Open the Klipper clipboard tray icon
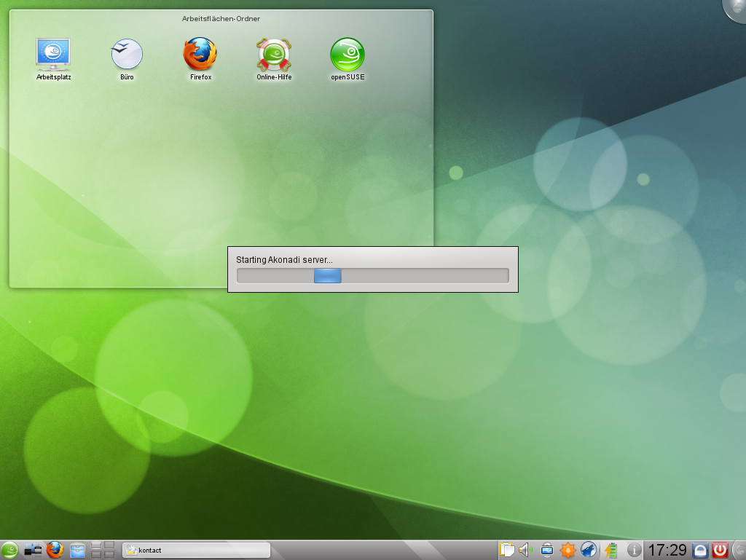This screenshot has height=560, width=746. pyautogui.click(x=506, y=550)
